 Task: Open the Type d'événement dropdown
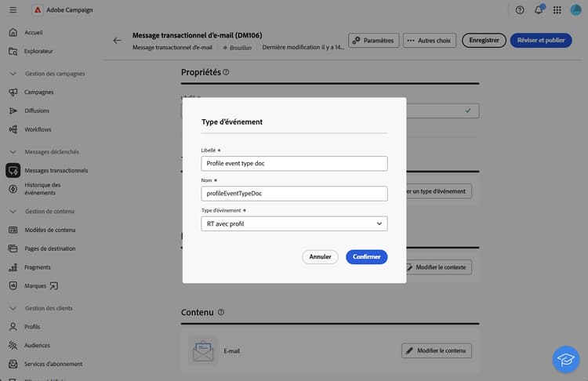(294, 224)
